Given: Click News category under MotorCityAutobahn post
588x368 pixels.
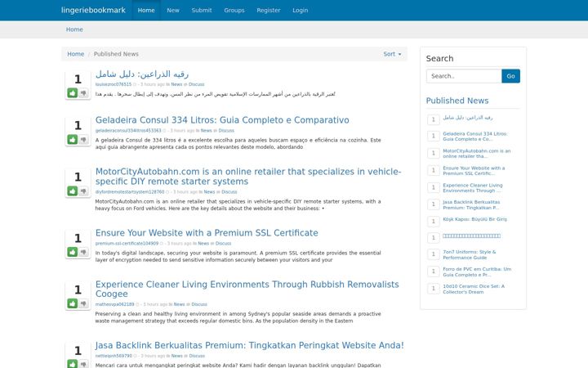Looking at the screenshot, I should coord(209,192).
